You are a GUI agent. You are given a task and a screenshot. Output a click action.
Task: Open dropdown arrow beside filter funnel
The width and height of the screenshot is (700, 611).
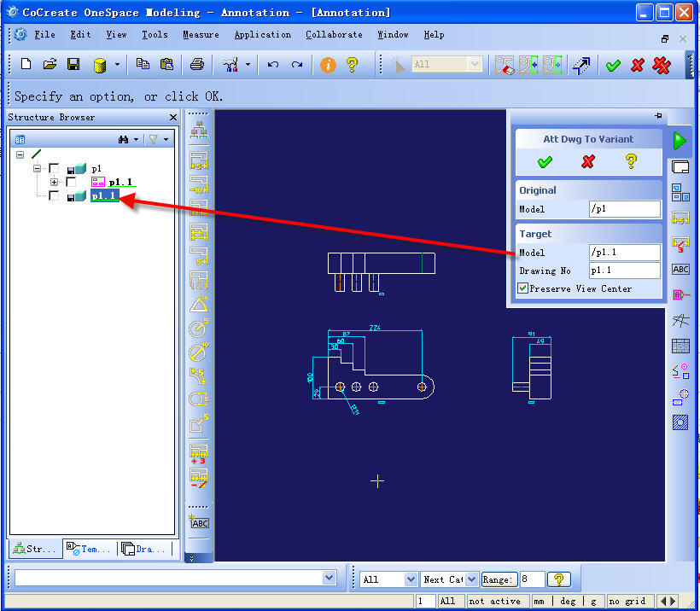[x=166, y=140]
